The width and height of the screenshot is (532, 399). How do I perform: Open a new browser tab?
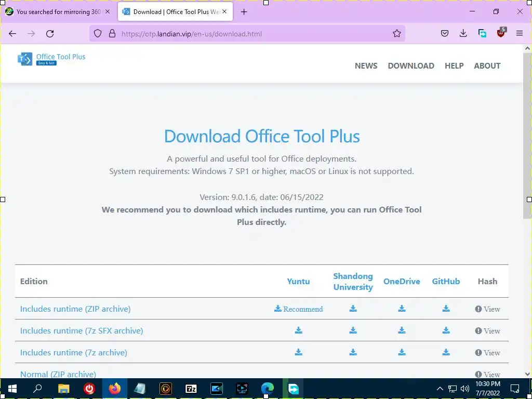[x=244, y=12]
